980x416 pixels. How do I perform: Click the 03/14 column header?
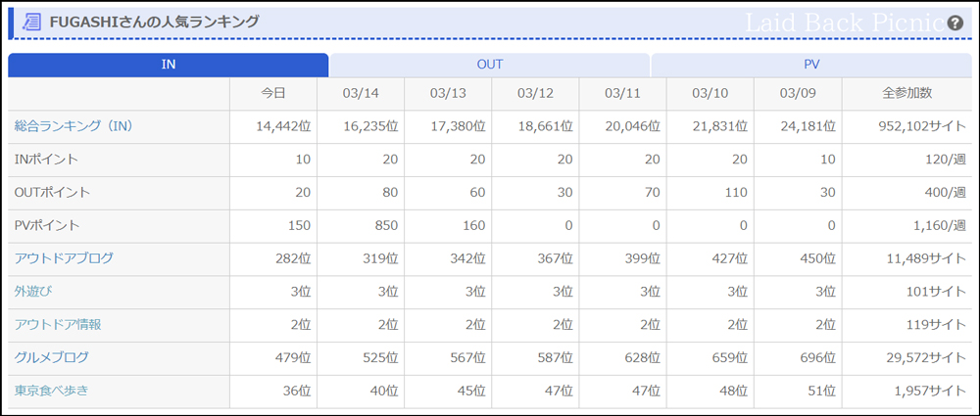(361, 94)
